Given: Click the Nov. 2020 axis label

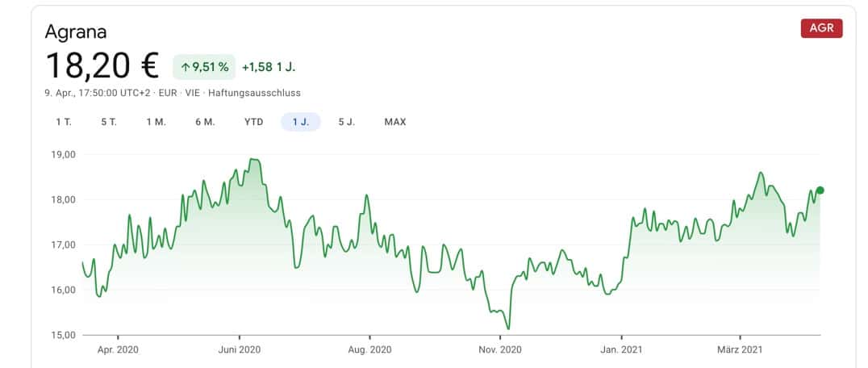Looking at the screenshot, I should pyautogui.click(x=500, y=349).
